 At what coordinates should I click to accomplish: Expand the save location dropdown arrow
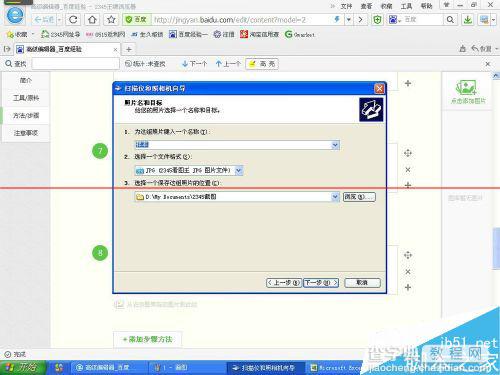pos(335,197)
